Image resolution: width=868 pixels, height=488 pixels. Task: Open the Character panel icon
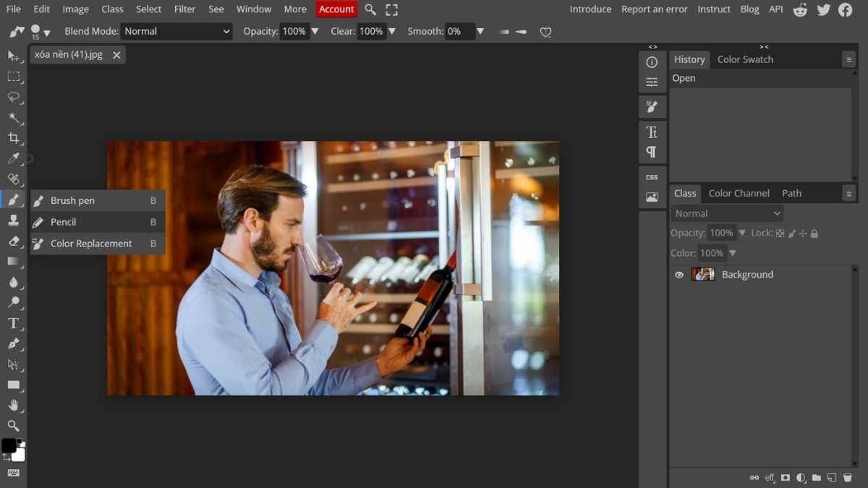tap(652, 132)
